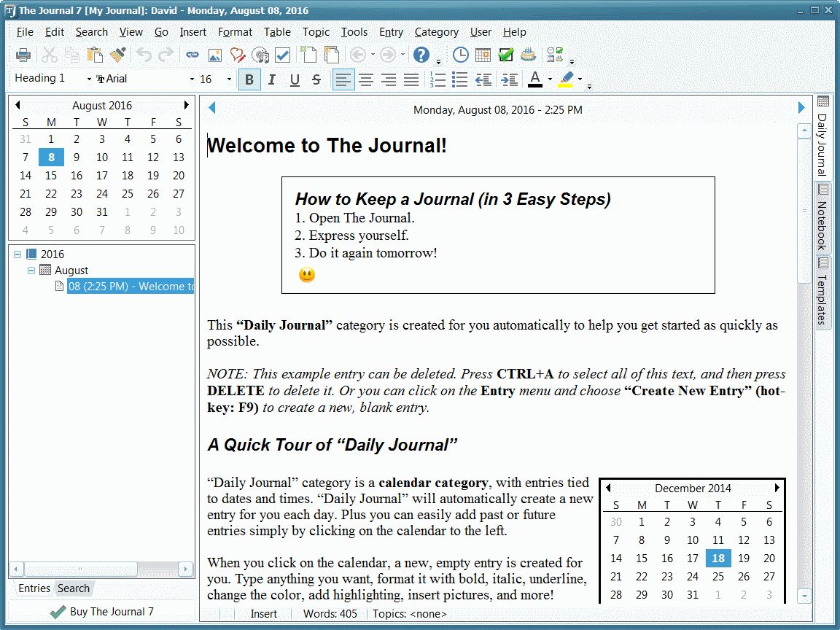Screen dimensions: 840x630
Task: Click the bulleted list icon
Action: point(459,79)
